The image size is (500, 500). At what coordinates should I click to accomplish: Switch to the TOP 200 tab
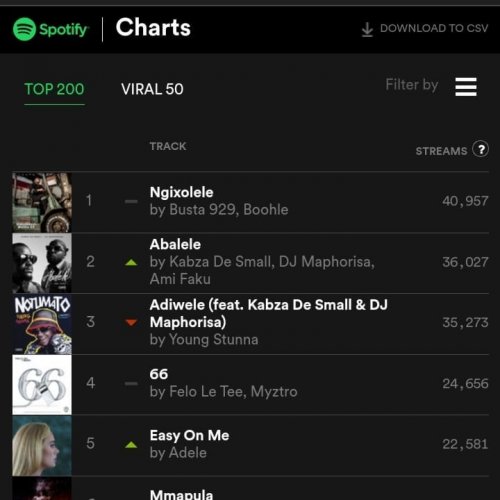click(54, 89)
